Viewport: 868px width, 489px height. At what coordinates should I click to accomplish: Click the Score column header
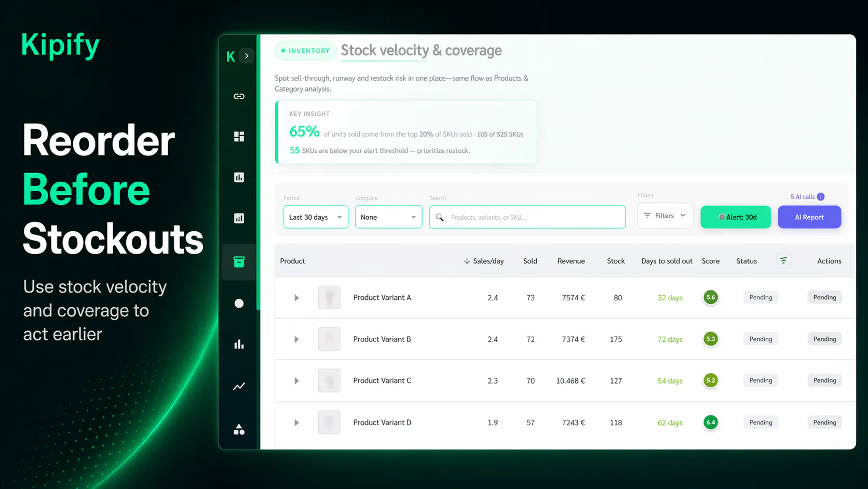[711, 261]
